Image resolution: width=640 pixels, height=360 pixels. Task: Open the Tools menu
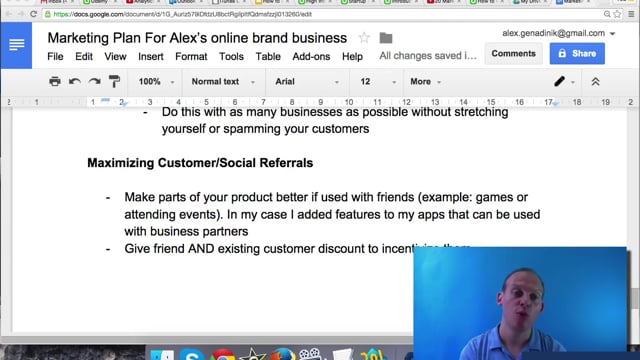pos(231,56)
